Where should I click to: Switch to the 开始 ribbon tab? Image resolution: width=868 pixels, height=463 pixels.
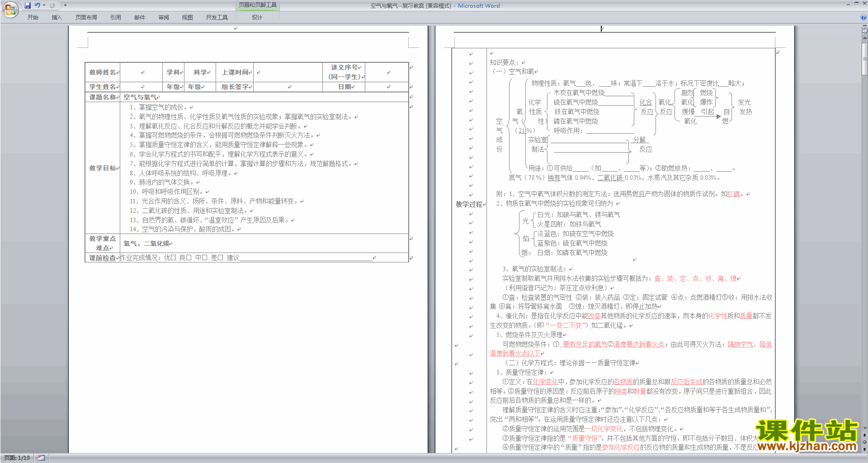tap(33, 18)
